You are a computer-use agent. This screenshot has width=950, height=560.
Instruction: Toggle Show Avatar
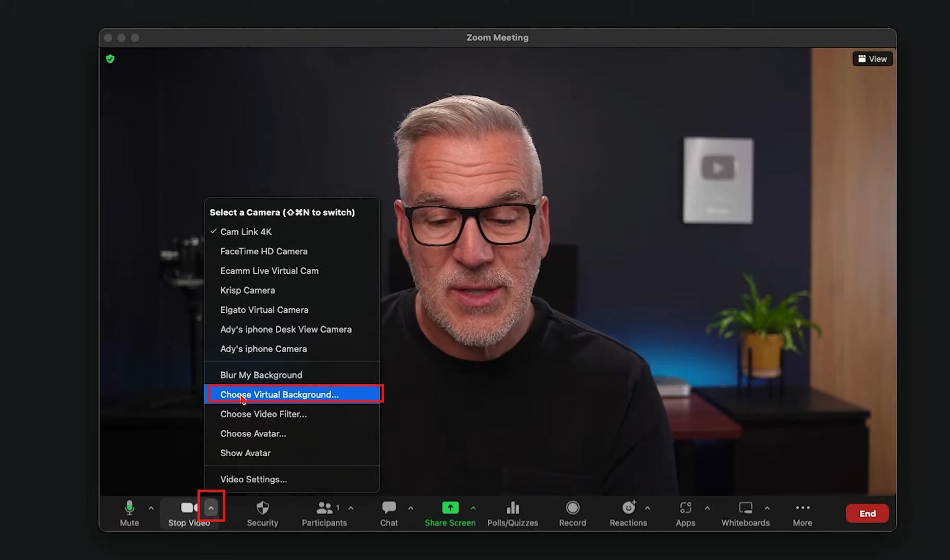point(292,453)
